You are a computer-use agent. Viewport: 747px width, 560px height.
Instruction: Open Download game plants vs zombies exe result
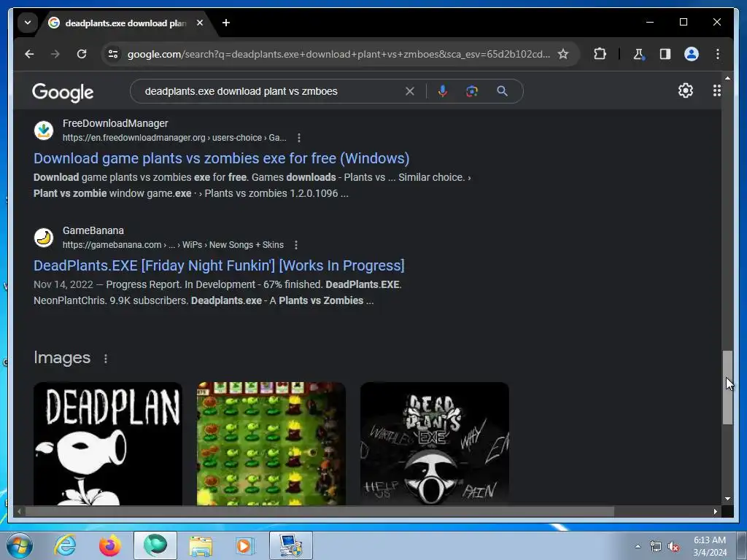point(222,158)
